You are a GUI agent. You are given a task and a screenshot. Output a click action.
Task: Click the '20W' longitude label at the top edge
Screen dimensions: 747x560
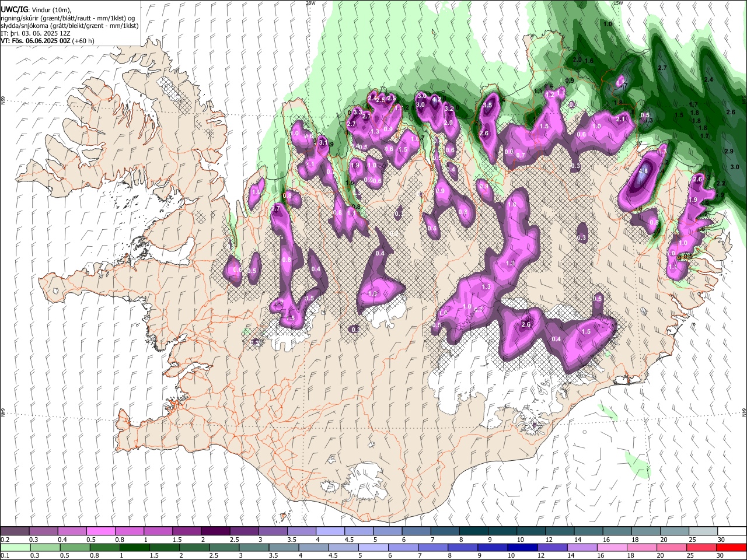[311, 3]
